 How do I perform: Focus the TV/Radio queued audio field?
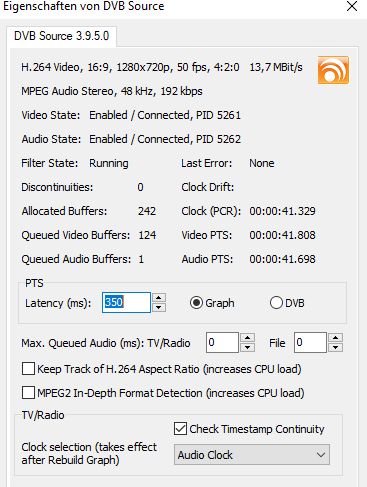pos(222,342)
